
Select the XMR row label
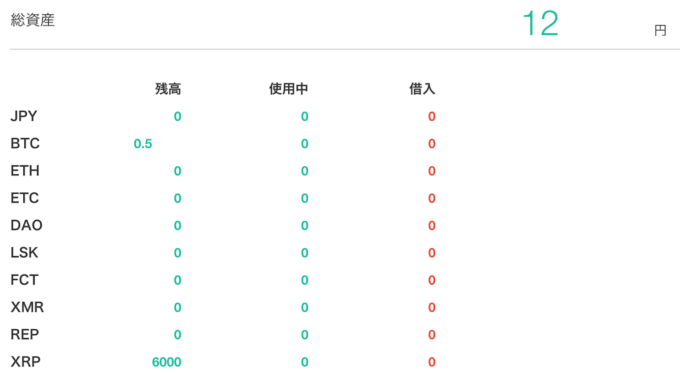(x=27, y=308)
